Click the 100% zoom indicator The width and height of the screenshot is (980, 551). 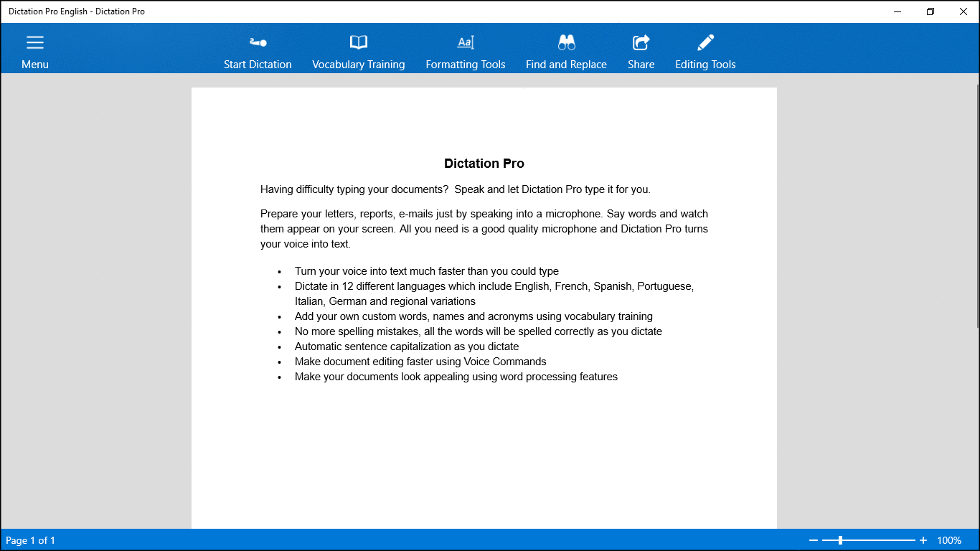(x=949, y=540)
